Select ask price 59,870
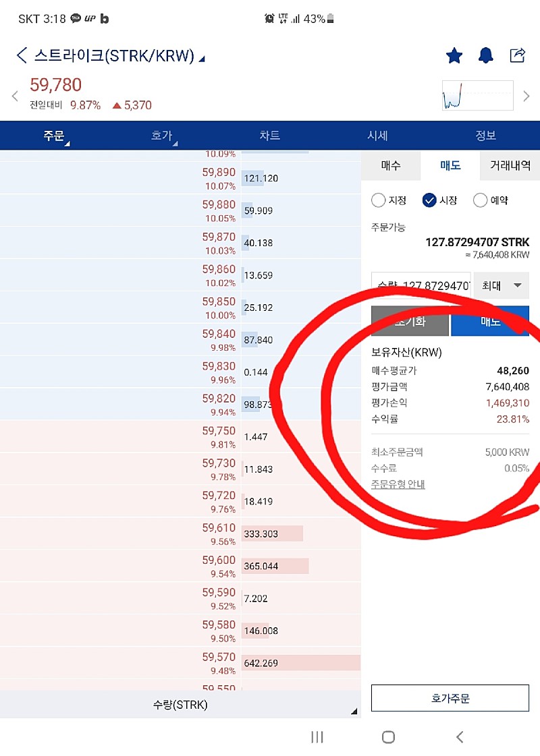Viewport: 540px width, 756px height. click(219, 237)
